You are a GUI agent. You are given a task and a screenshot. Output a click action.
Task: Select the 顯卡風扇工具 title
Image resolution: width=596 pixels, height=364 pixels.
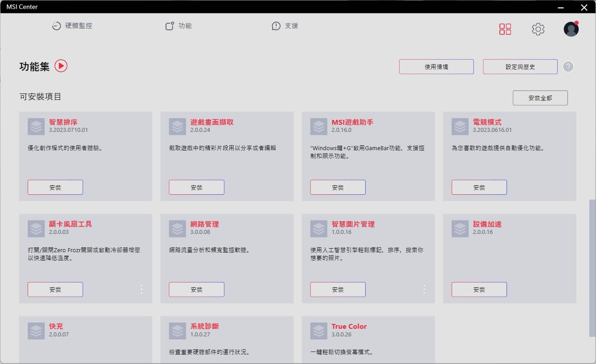(70, 224)
